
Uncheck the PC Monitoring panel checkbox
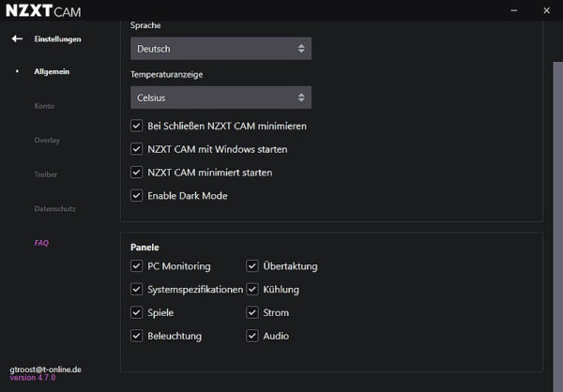136,266
